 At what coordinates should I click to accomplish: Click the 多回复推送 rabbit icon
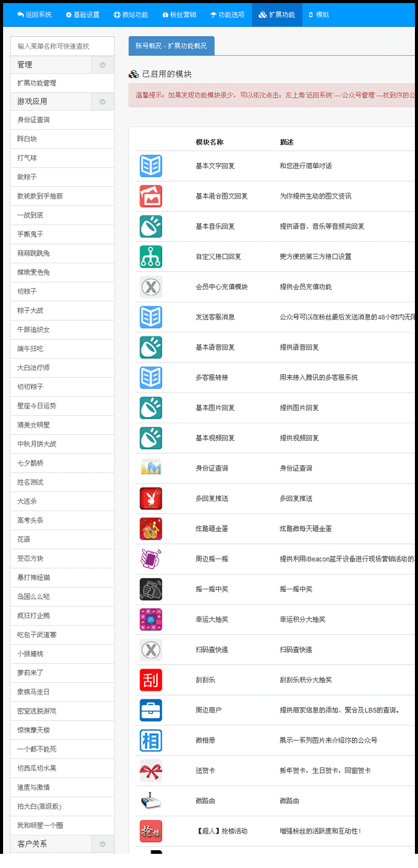coord(151,498)
